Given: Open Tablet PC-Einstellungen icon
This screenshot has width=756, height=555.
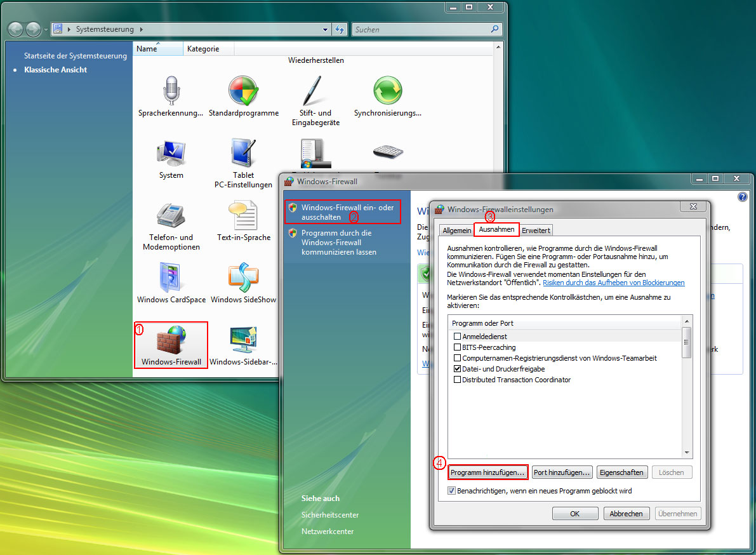Looking at the screenshot, I should (244, 163).
